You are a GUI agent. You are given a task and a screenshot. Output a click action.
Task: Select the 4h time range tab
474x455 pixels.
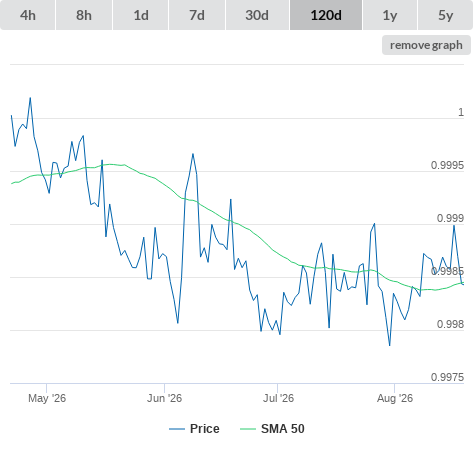point(28,15)
